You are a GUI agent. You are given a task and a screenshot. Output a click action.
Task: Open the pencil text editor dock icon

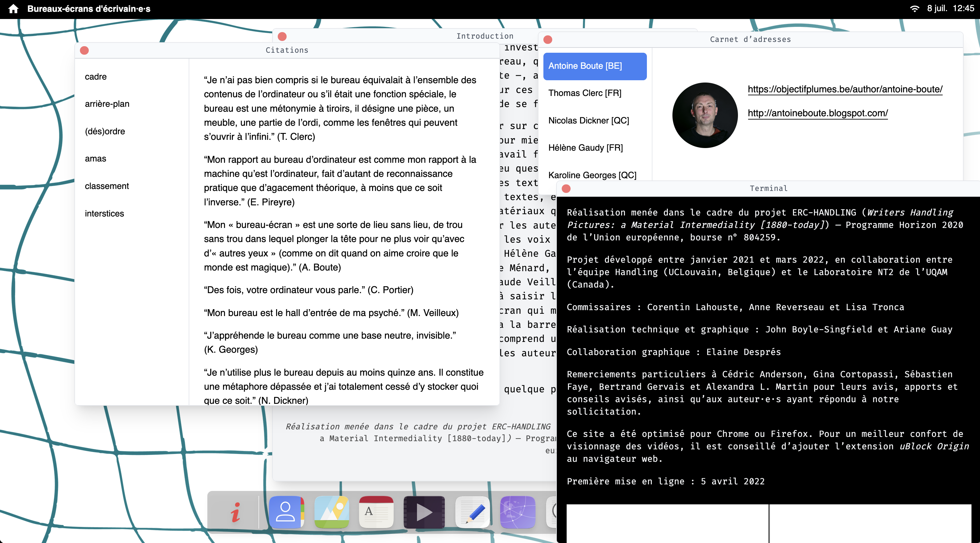(x=473, y=512)
